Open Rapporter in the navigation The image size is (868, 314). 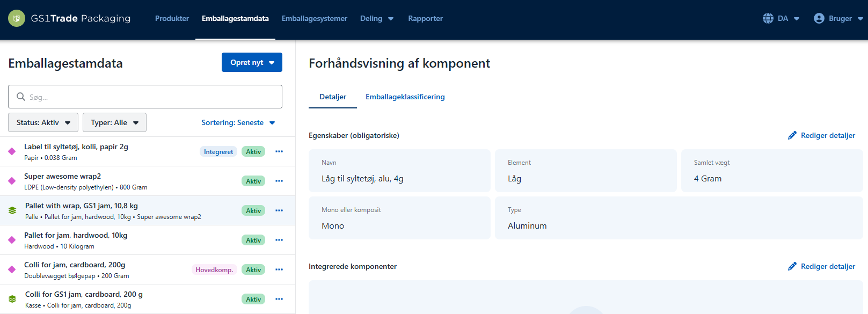click(425, 18)
